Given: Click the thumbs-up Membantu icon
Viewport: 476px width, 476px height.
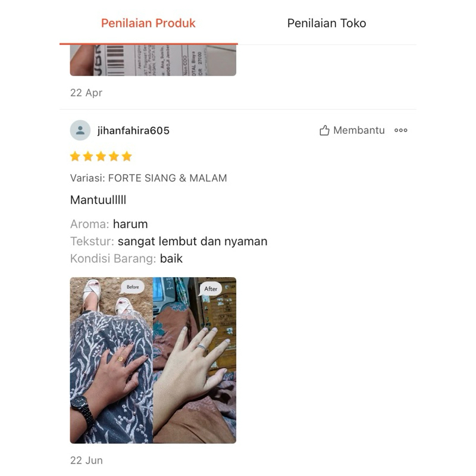Looking at the screenshot, I should click(324, 130).
